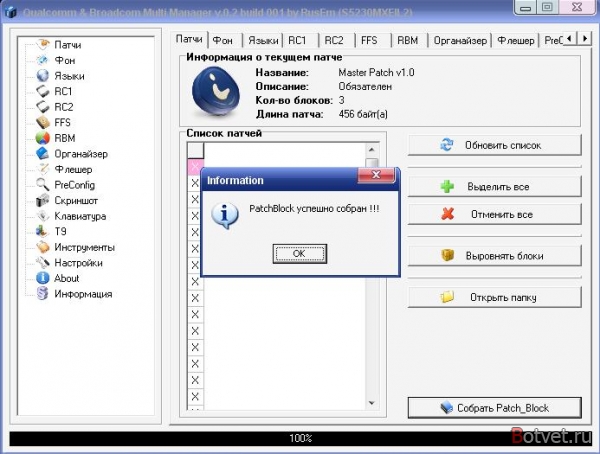The height and width of the screenshot is (454, 600).
Task: Toggle the empty checkbox at the top of the patch list
Action: 195,150
